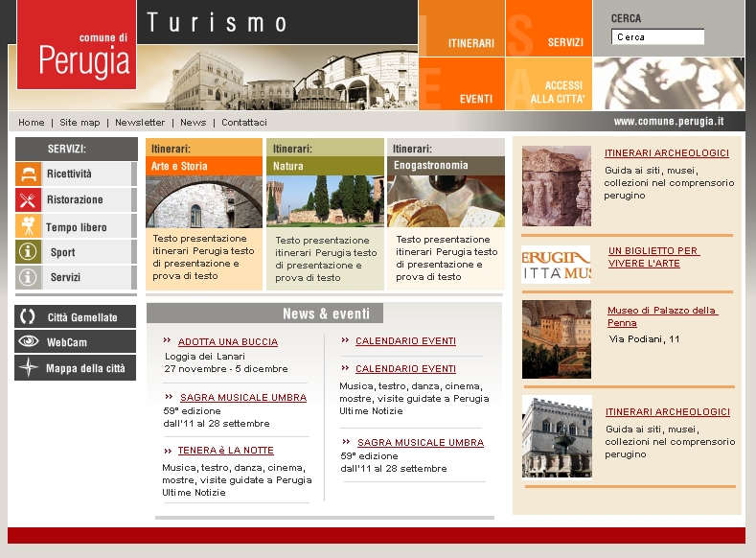Open Tempo libero service
Viewport: 756px width, 558px height.
point(77,225)
